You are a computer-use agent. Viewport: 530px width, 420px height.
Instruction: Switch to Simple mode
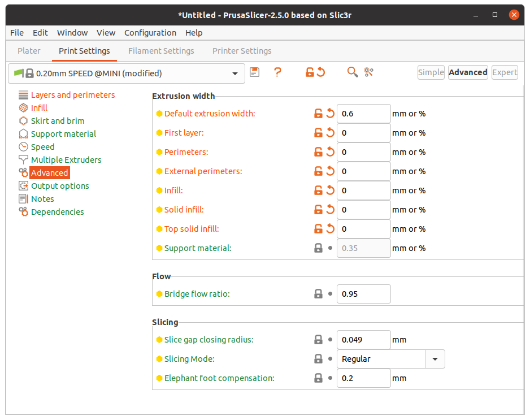(431, 72)
